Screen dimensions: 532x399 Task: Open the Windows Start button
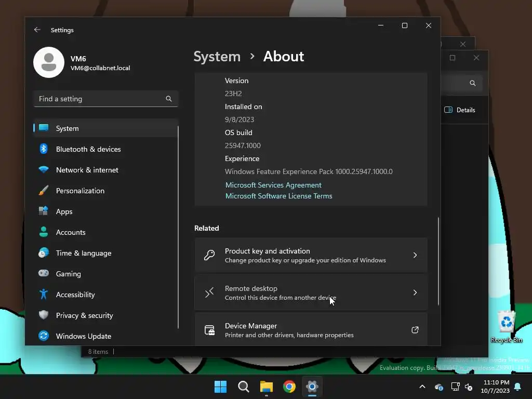[x=220, y=387]
